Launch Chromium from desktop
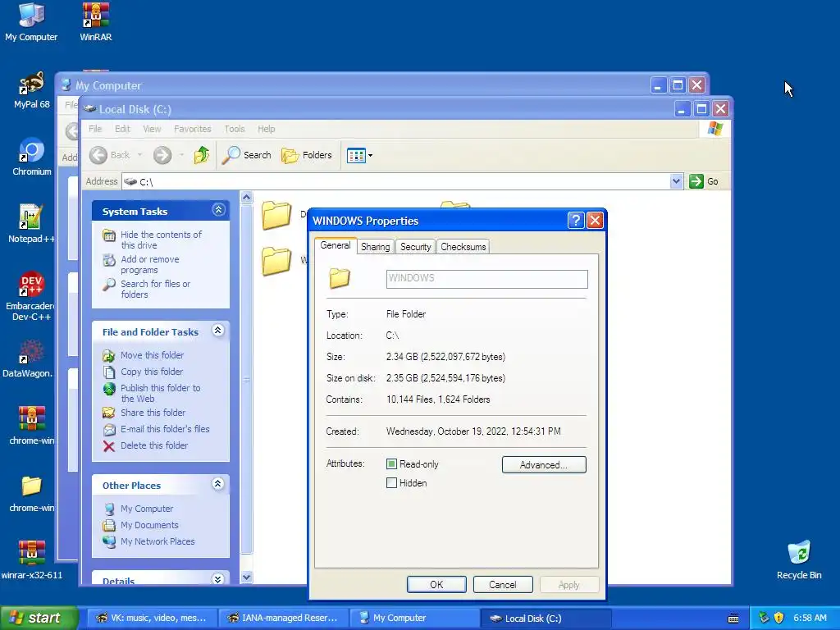The width and height of the screenshot is (840, 630). (32, 157)
